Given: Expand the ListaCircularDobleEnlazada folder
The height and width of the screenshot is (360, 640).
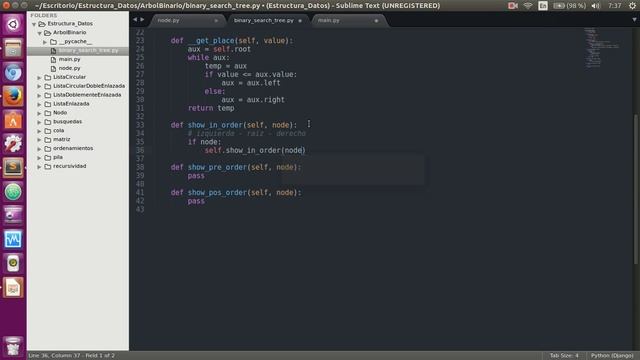Looking at the screenshot, I should coord(39,87).
